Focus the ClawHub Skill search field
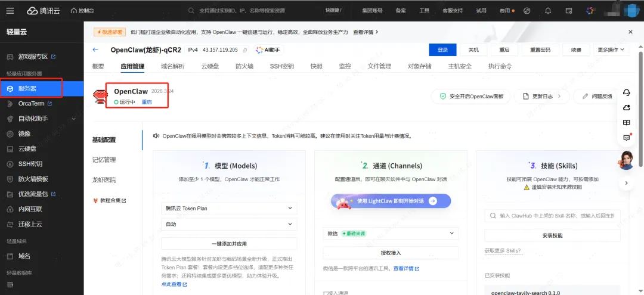644x295 pixels. coord(552,216)
